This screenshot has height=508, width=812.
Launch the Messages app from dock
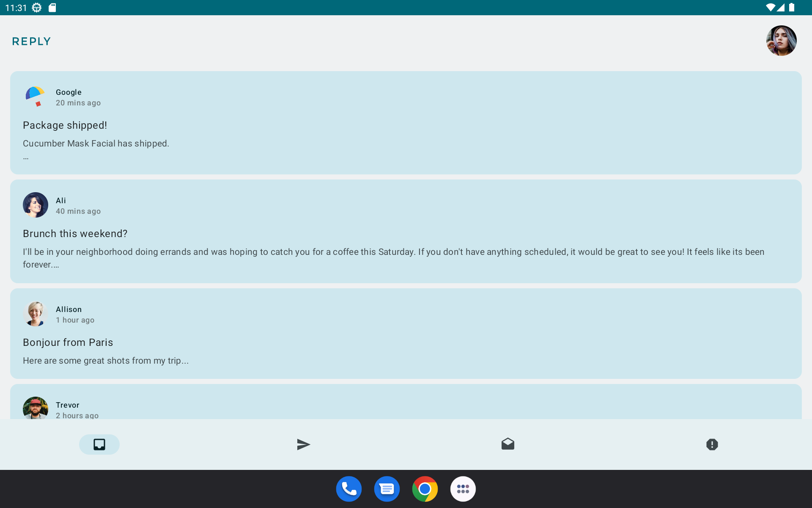(387, 489)
